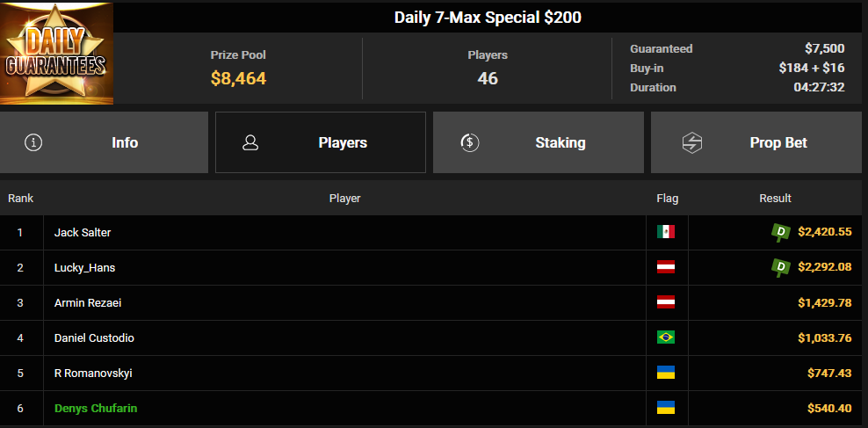Click the Mexico flag for Jack Salter
868x428 pixels.
click(x=665, y=233)
